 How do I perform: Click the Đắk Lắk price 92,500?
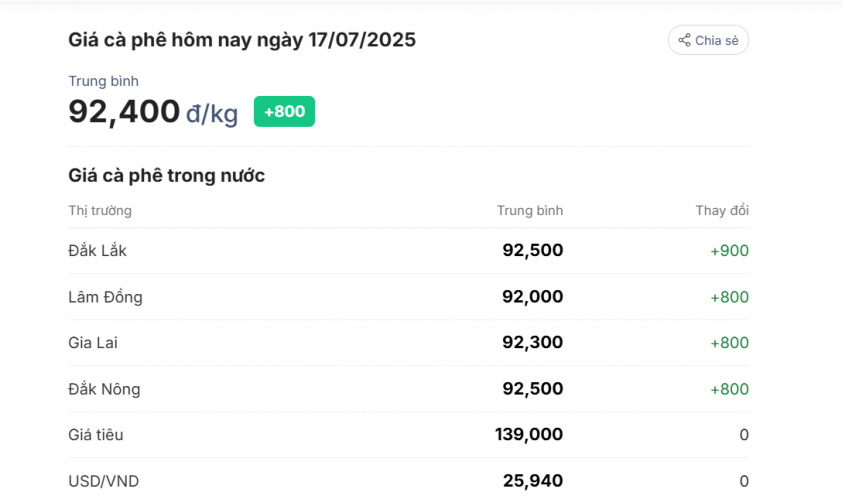pos(533,250)
